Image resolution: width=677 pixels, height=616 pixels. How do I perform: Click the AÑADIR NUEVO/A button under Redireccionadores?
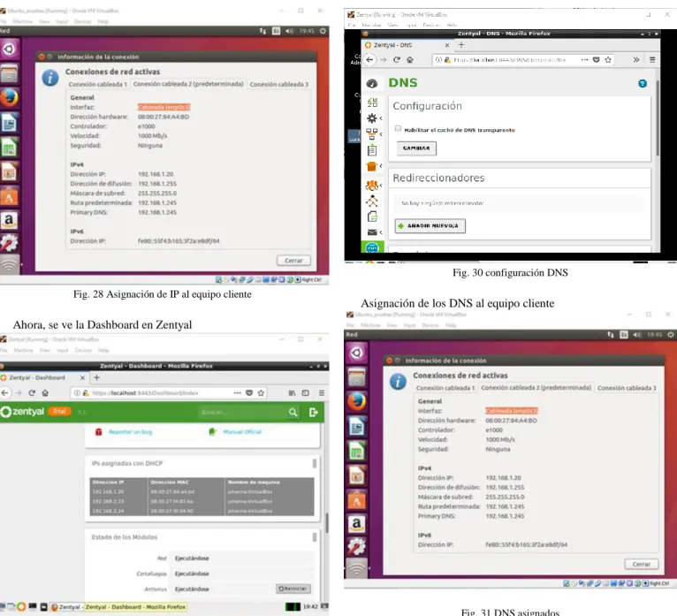[x=430, y=225]
